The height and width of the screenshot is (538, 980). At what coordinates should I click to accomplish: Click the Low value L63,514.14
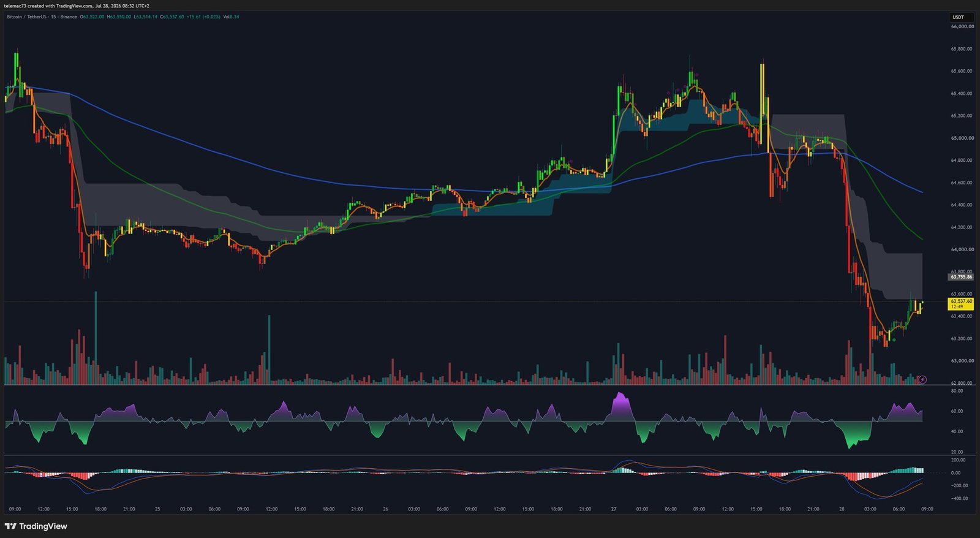pos(145,17)
